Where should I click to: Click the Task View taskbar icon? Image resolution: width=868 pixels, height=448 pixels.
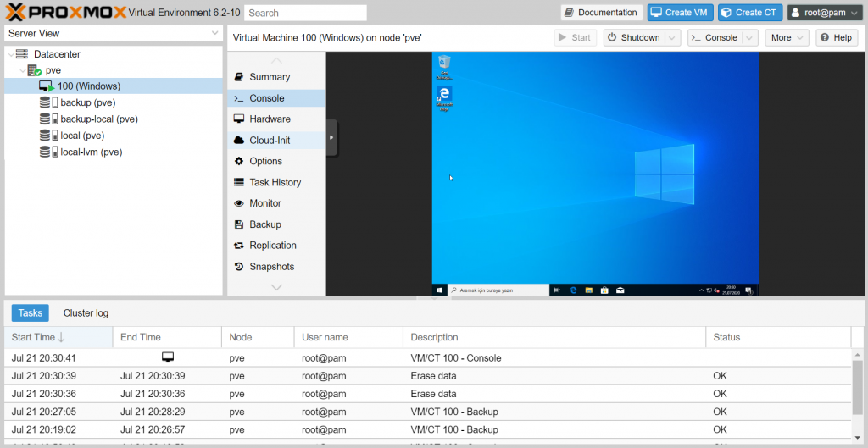coord(558,290)
